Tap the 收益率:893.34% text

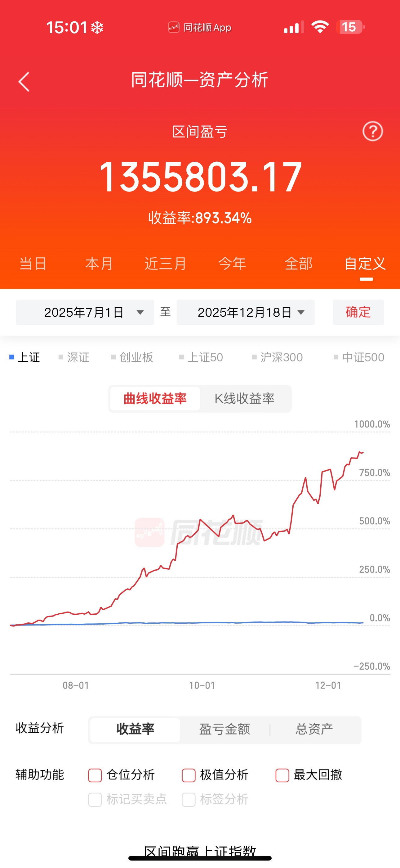pyautogui.click(x=200, y=218)
